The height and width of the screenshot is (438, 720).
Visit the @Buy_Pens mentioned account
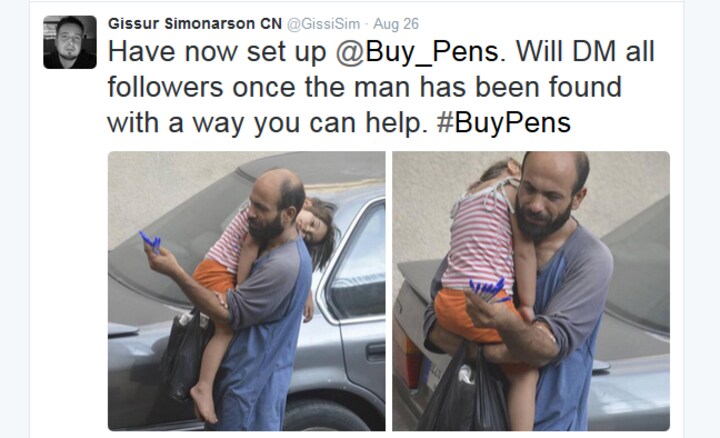pyautogui.click(x=417, y=52)
